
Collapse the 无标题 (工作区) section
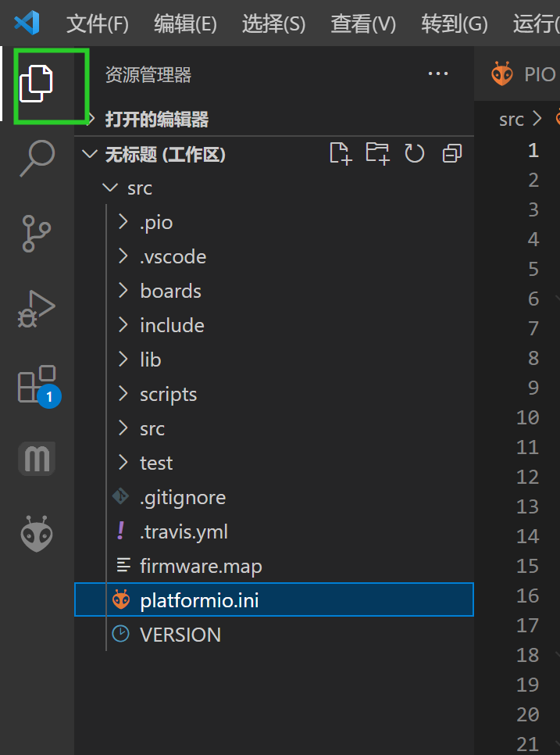pos(165,155)
